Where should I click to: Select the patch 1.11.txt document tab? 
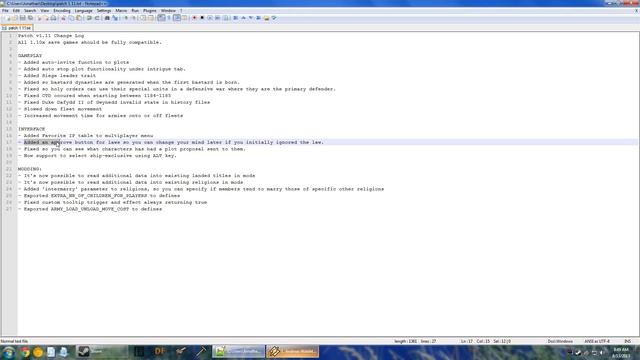pyautogui.click(x=17, y=28)
